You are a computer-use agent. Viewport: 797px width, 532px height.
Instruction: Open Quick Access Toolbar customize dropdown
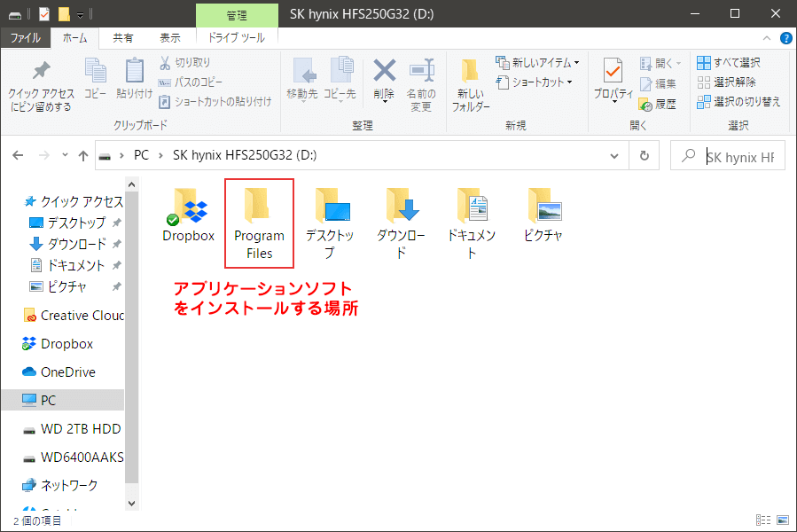[80, 15]
